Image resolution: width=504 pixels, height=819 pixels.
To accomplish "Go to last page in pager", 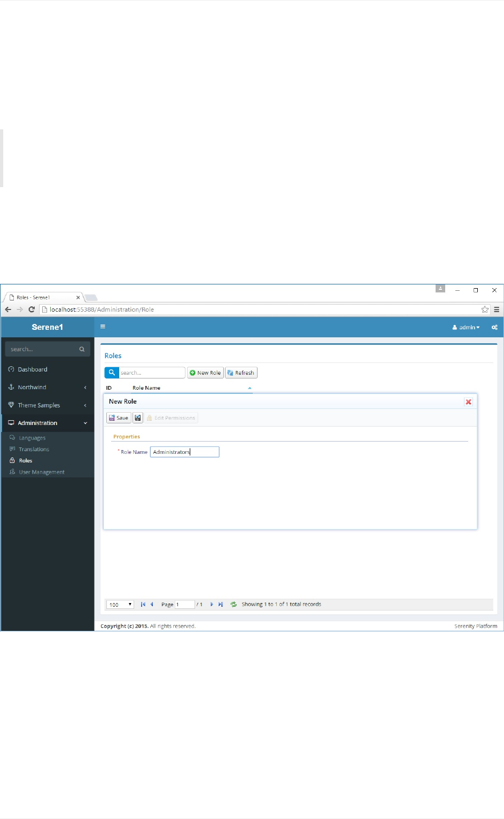I will pyautogui.click(x=220, y=605).
